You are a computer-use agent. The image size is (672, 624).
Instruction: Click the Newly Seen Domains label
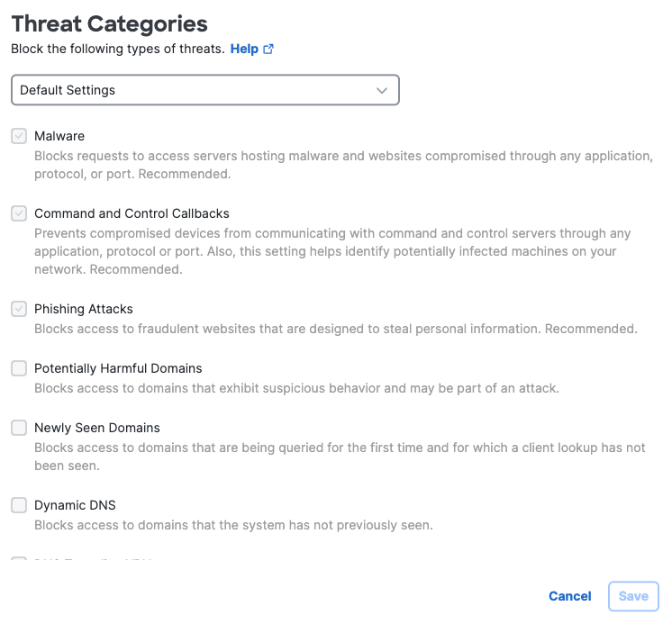97,428
